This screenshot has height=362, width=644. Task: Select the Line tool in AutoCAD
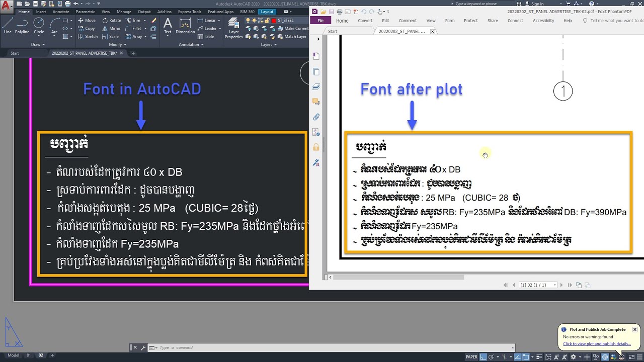coord(8,26)
